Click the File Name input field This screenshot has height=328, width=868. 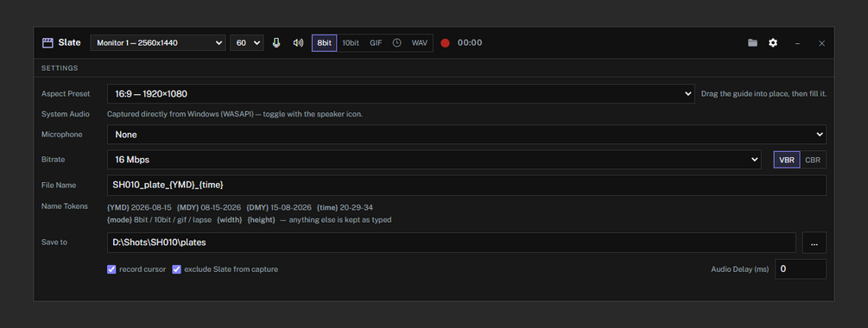466,186
